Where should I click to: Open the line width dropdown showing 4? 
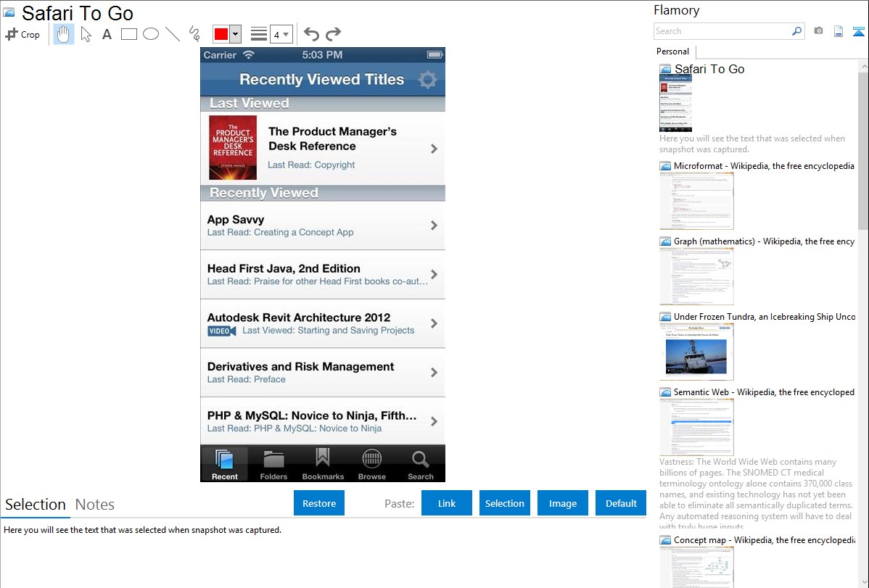click(x=281, y=34)
